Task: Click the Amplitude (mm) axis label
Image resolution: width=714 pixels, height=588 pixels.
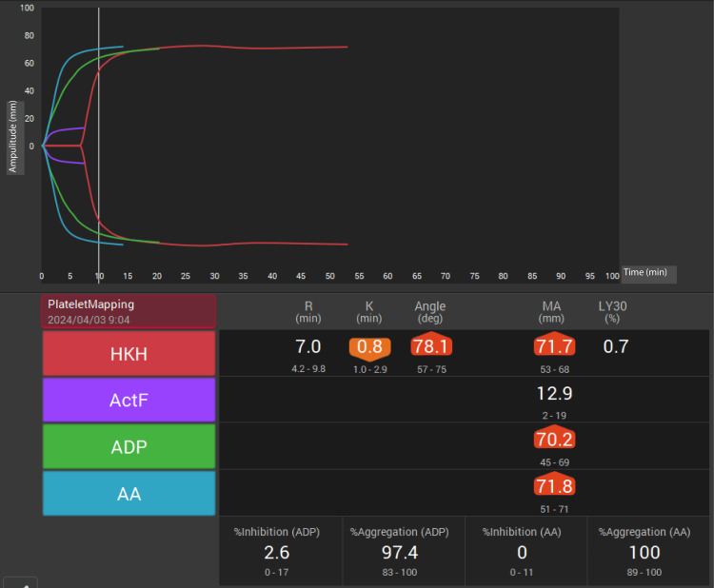Action: pyautogui.click(x=13, y=137)
